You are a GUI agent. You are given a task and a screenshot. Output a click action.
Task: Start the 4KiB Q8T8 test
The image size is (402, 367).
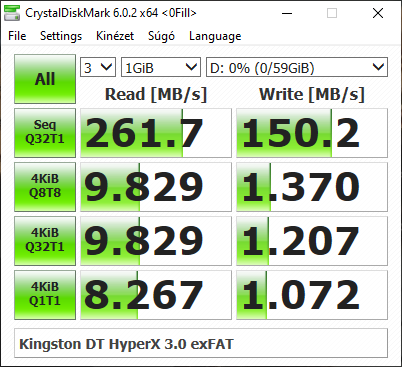tap(45, 187)
